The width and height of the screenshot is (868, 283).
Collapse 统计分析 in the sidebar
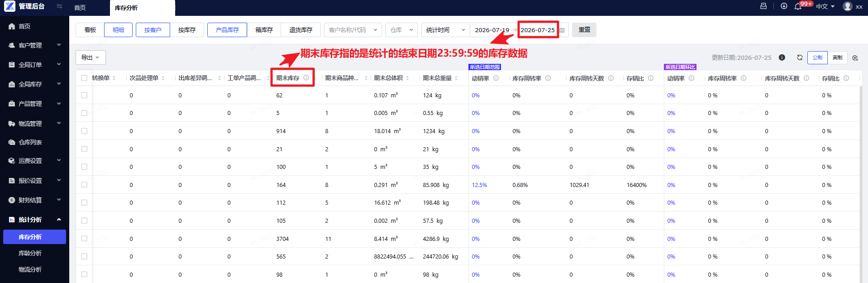pos(34,220)
